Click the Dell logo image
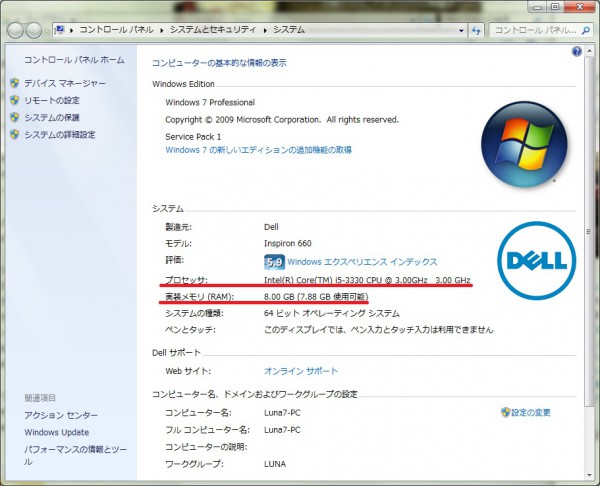This screenshot has width=600, height=486. pyautogui.click(x=536, y=261)
